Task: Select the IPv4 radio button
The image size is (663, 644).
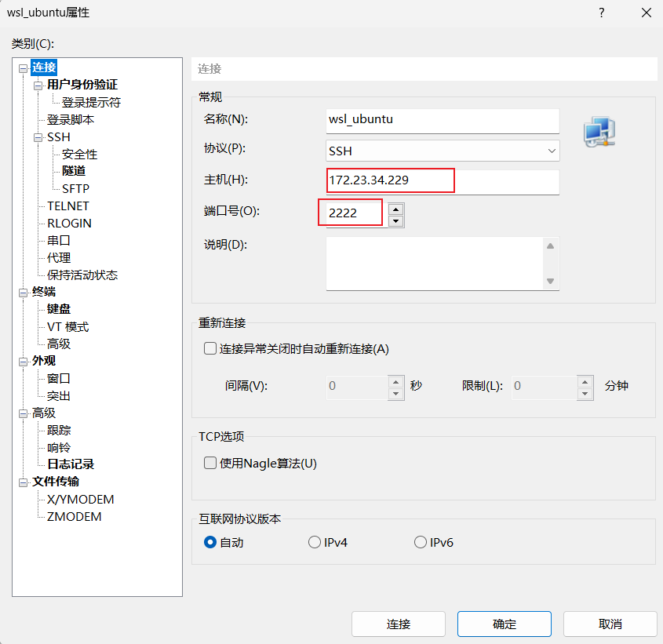Action: point(314,542)
